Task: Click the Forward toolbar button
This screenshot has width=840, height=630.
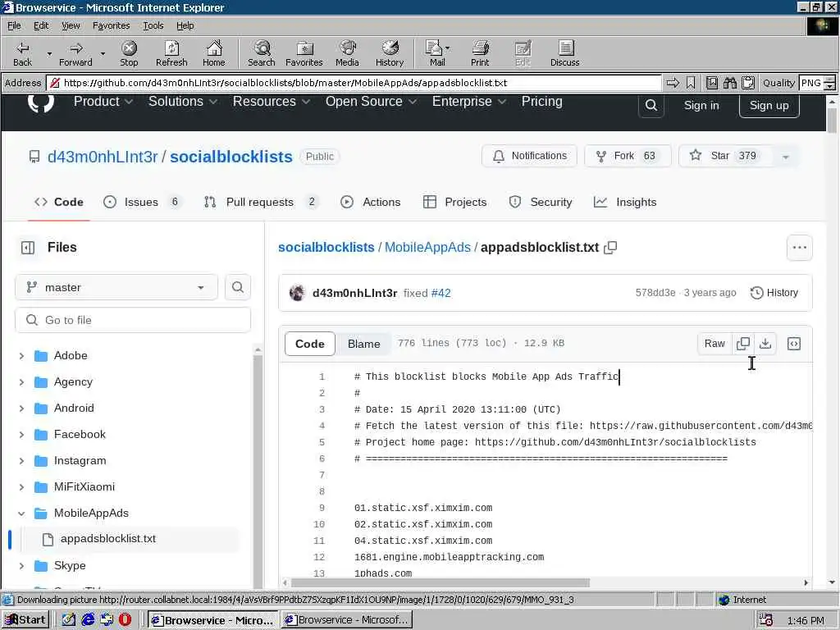Action: click(x=75, y=53)
